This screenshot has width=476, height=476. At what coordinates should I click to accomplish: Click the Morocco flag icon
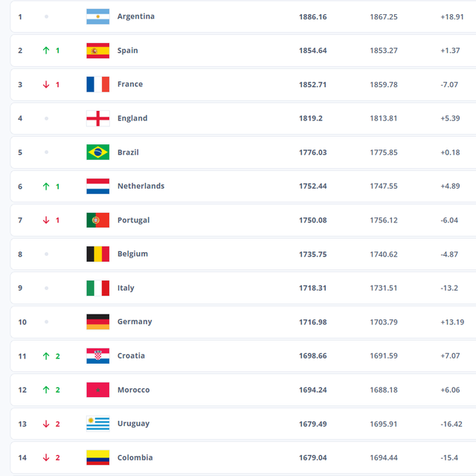[x=97, y=390]
